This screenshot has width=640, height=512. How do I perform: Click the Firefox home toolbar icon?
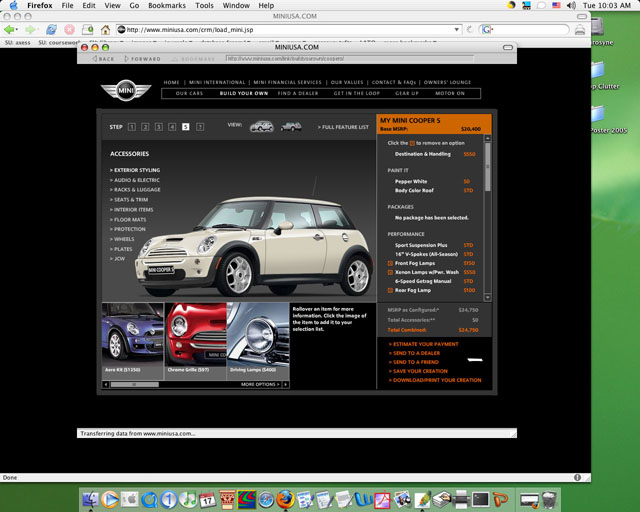pyautogui.click(x=106, y=30)
